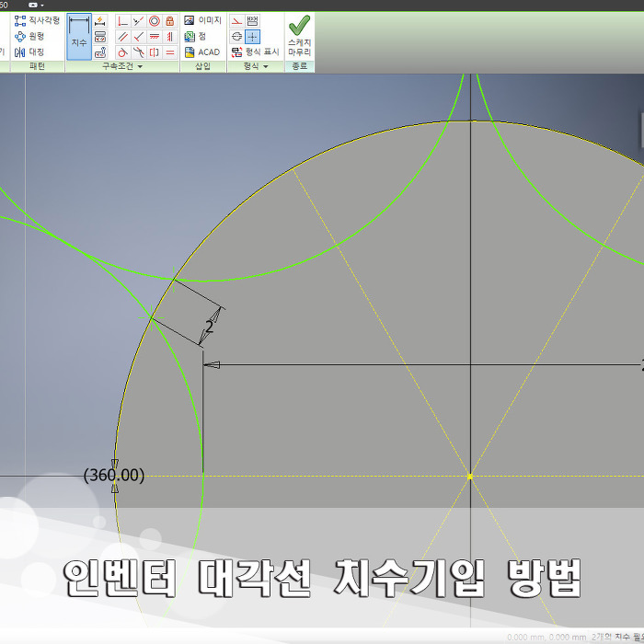
Task: Toggle Center Point format
Action: click(x=252, y=37)
